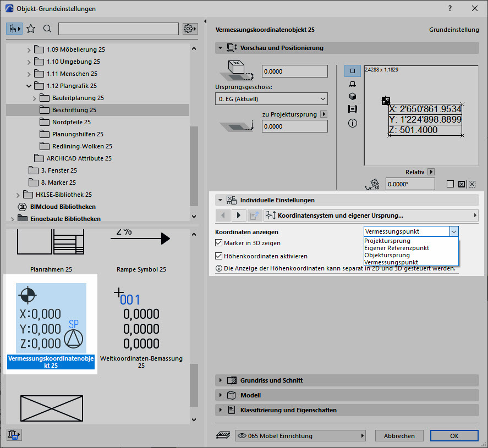488x448 pixels.
Task: Expand the 1.09 Möbelierung 25 folder
Action: tap(29, 49)
